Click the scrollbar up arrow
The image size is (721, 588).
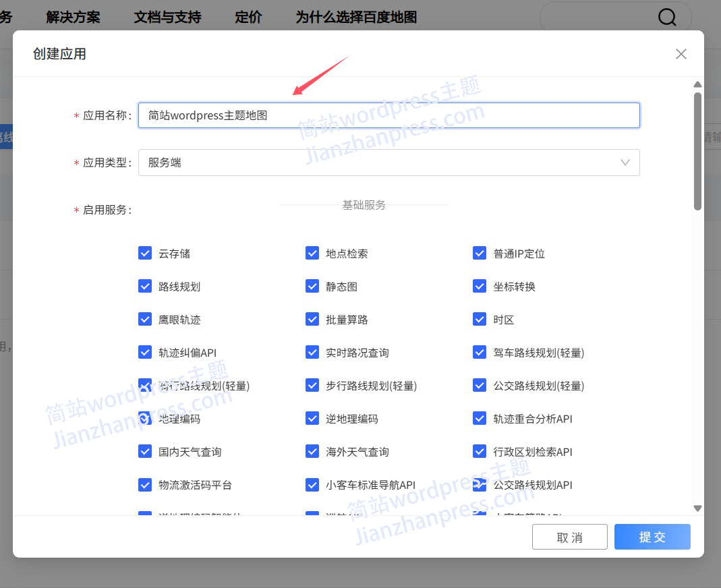point(697,84)
